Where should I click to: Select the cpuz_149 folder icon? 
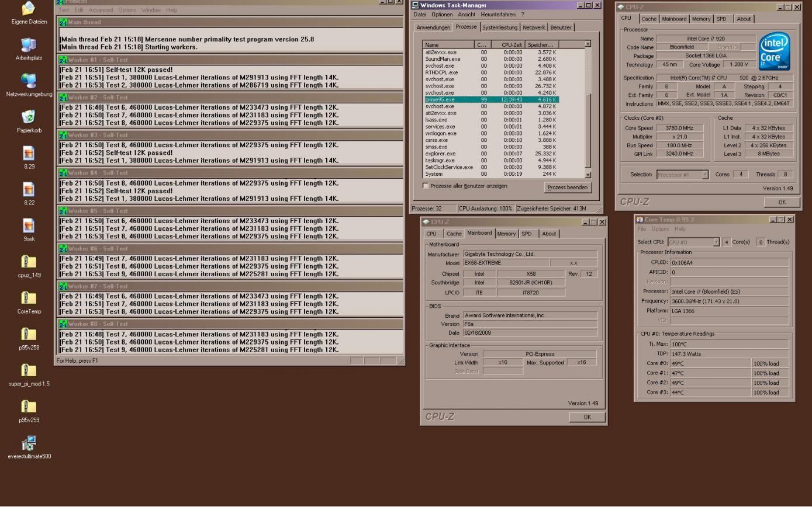pyautogui.click(x=29, y=263)
